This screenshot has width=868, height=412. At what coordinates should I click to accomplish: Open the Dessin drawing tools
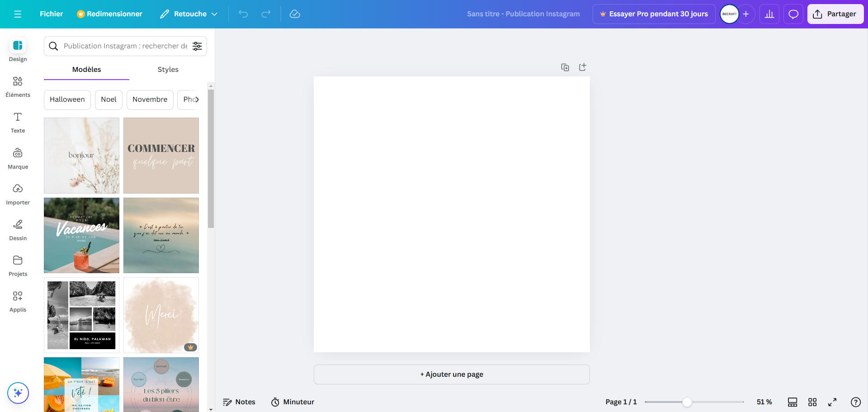tap(18, 230)
